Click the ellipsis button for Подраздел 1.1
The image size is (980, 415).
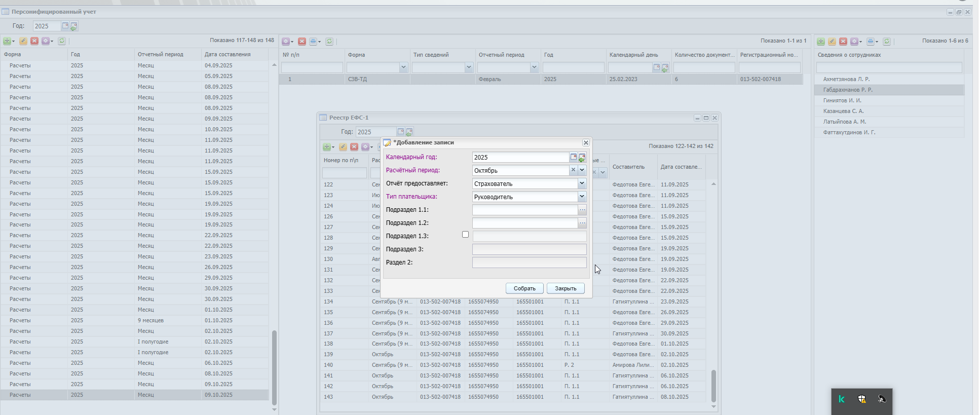582,210
